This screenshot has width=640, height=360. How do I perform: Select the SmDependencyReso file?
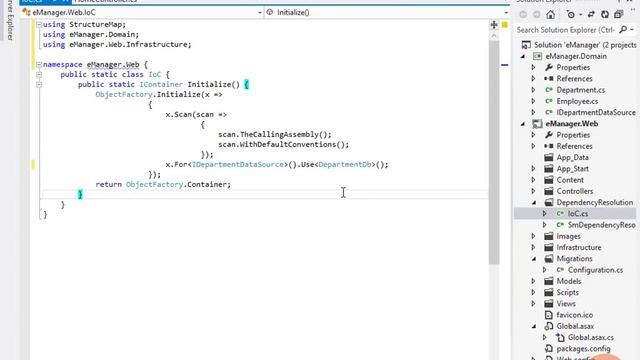pos(602,225)
